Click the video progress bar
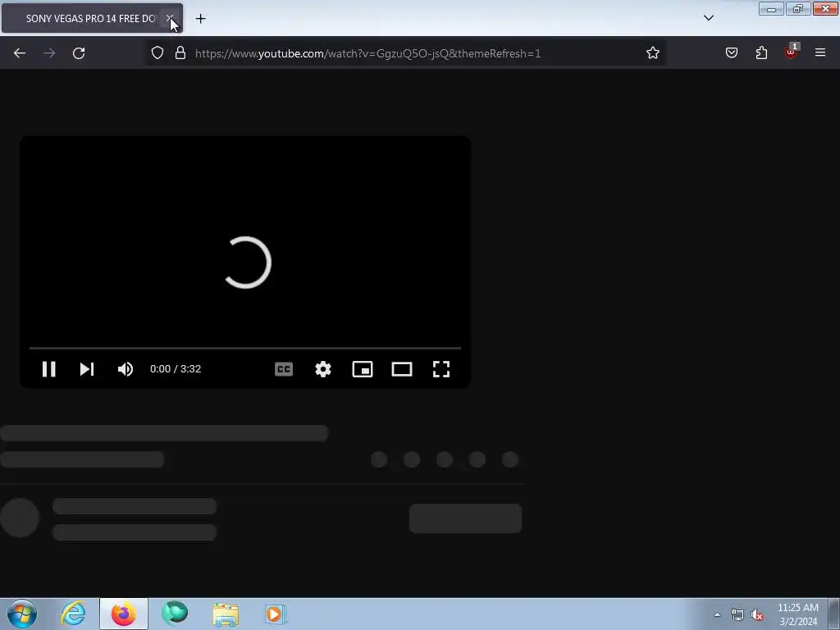Viewport: 840px width, 630px height. point(245,348)
